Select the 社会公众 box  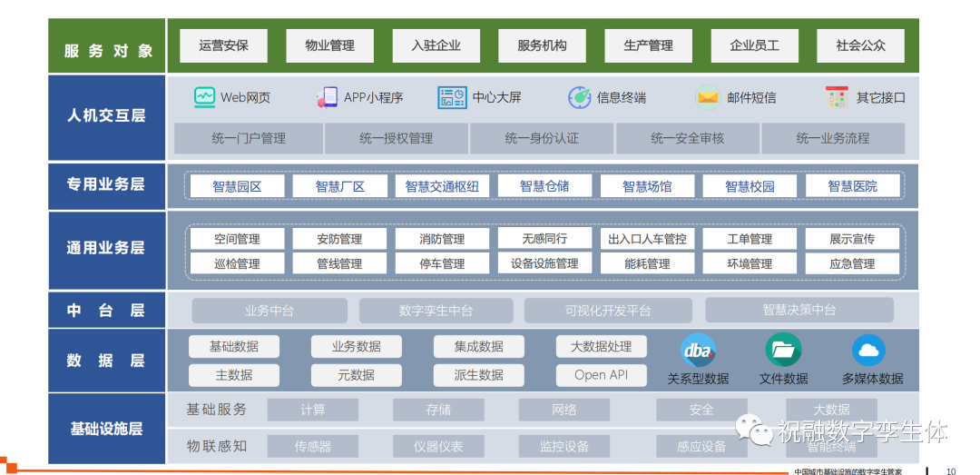[x=860, y=45]
